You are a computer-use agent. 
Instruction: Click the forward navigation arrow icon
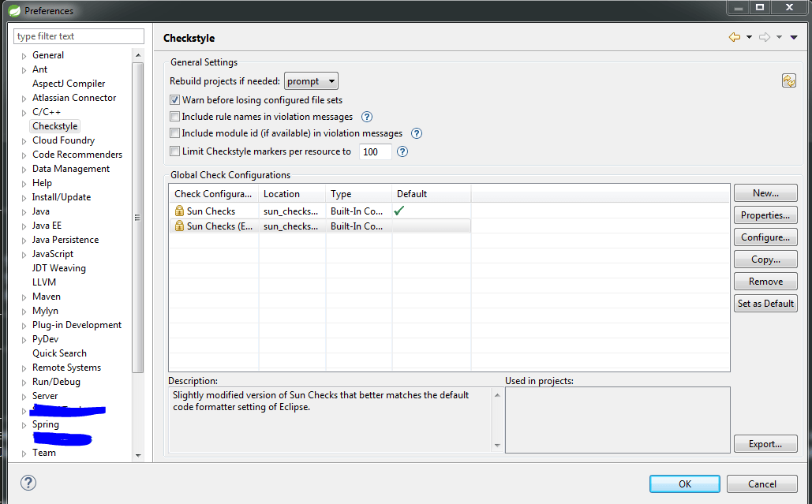coord(764,37)
